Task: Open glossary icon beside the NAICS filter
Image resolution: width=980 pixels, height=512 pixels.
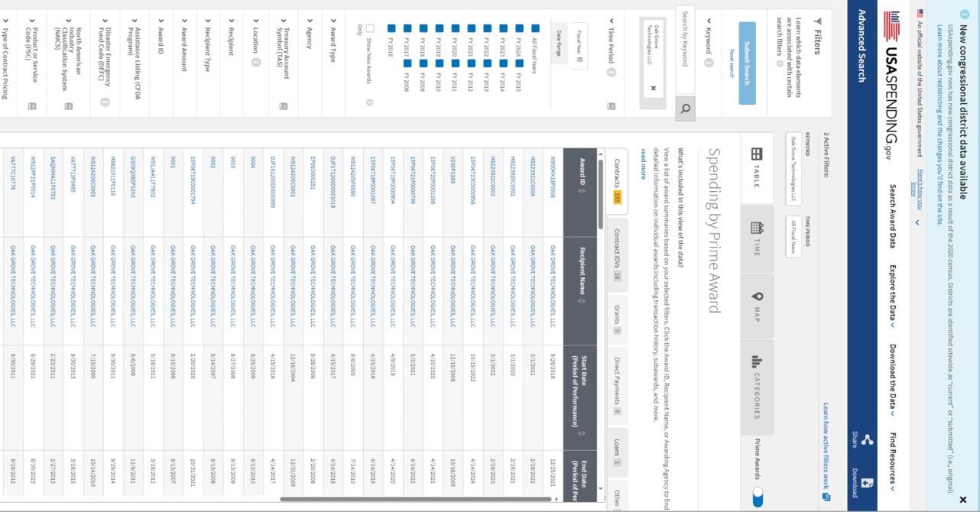Action: (67, 106)
